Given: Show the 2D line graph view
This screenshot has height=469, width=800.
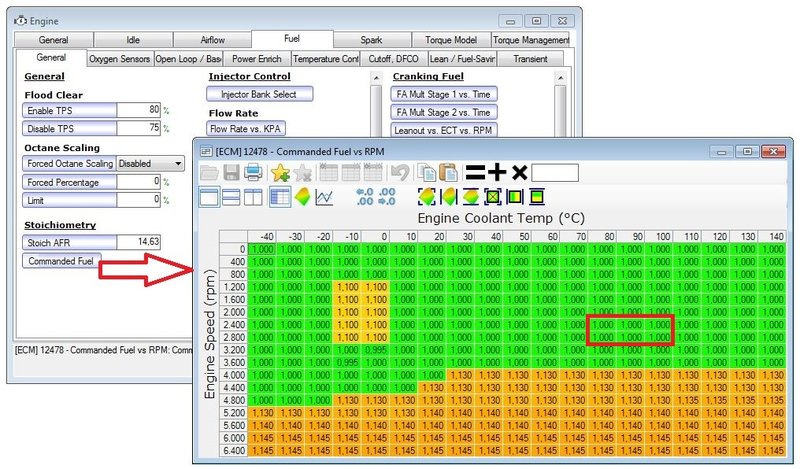Looking at the screenshot, I should 324,197.
